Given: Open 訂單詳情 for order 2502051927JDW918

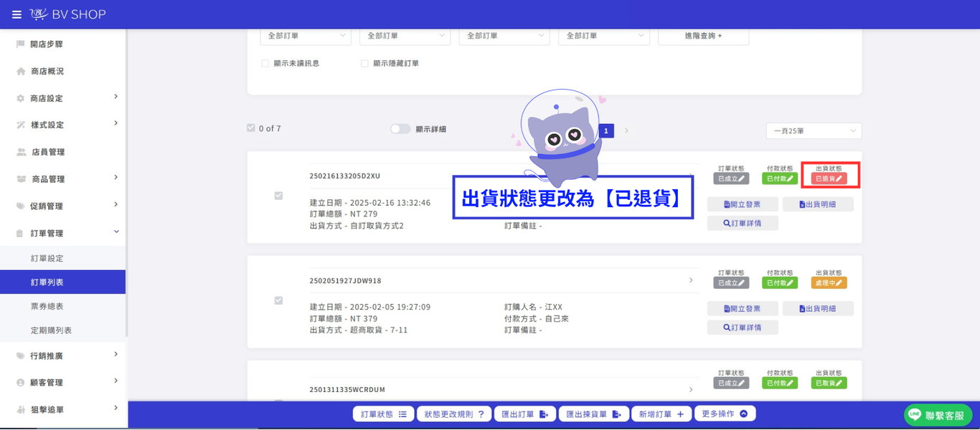Looking at the screenshot, I should click(743, 328).
